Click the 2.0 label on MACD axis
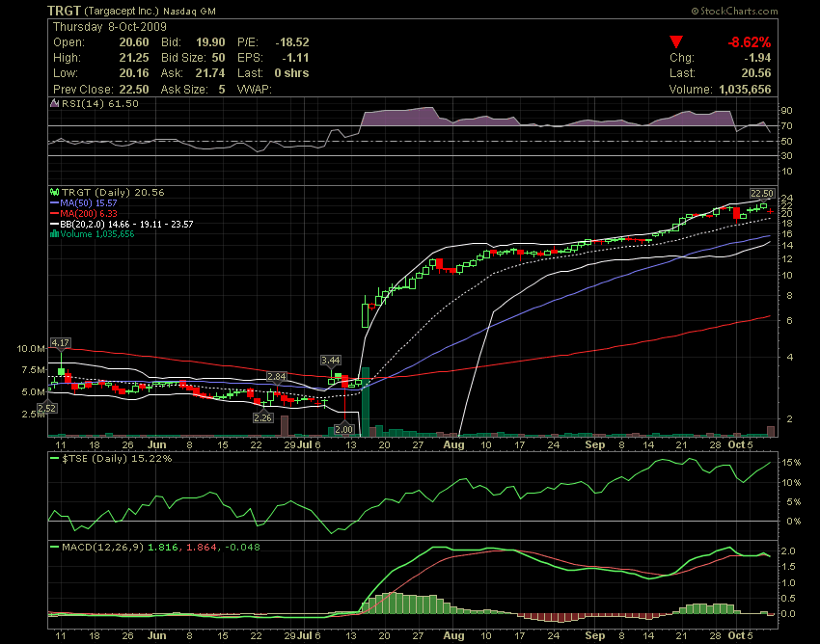Screen dimensions: 820x644 (x=788, y=550)
